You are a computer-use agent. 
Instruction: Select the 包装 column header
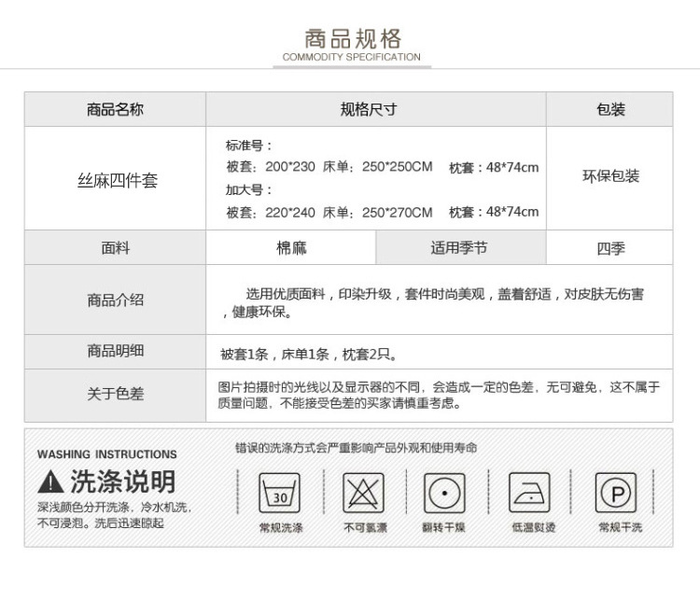click(610, 109)
